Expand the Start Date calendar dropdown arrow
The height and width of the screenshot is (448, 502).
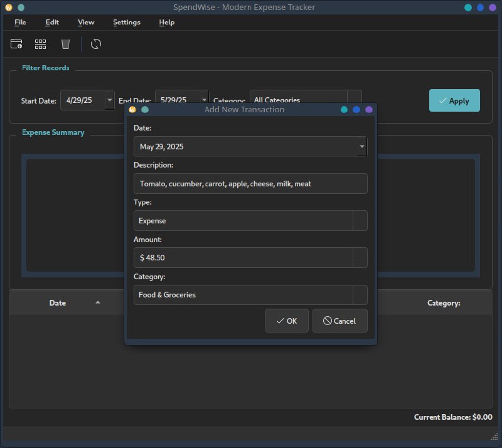point(109,100)
